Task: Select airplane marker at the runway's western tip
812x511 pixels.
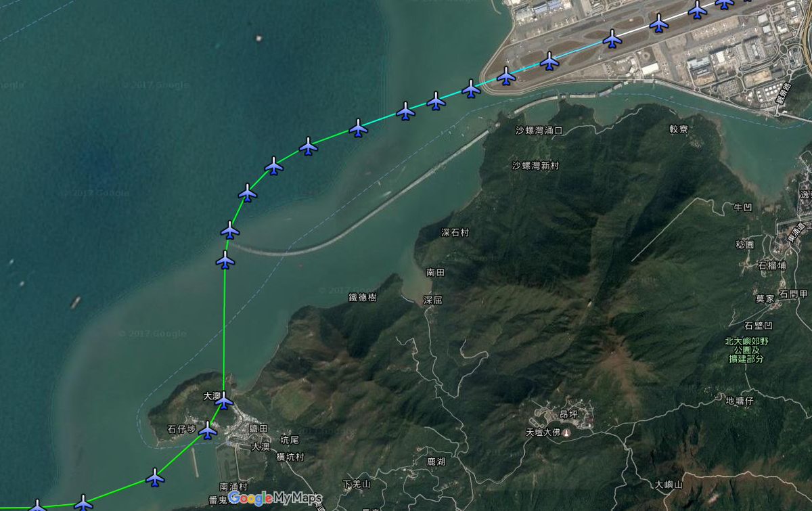Action: tap(506, 76)
